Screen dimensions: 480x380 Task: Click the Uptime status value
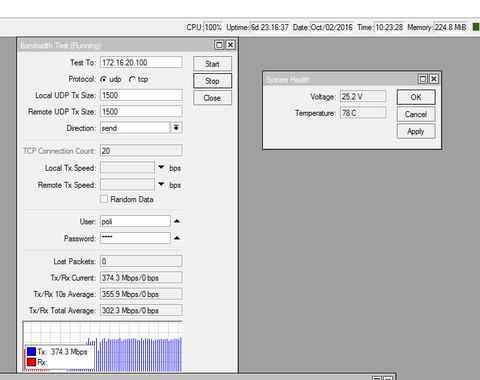pos(270,27)
